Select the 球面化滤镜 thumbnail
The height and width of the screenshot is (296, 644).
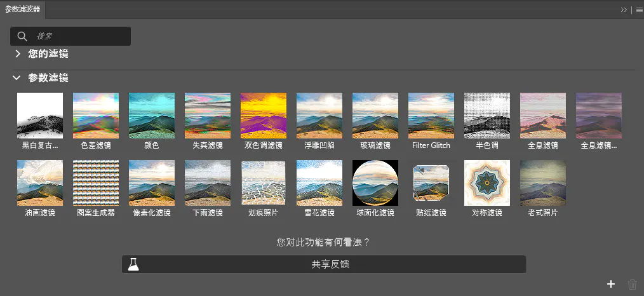(x=375, y=183)
